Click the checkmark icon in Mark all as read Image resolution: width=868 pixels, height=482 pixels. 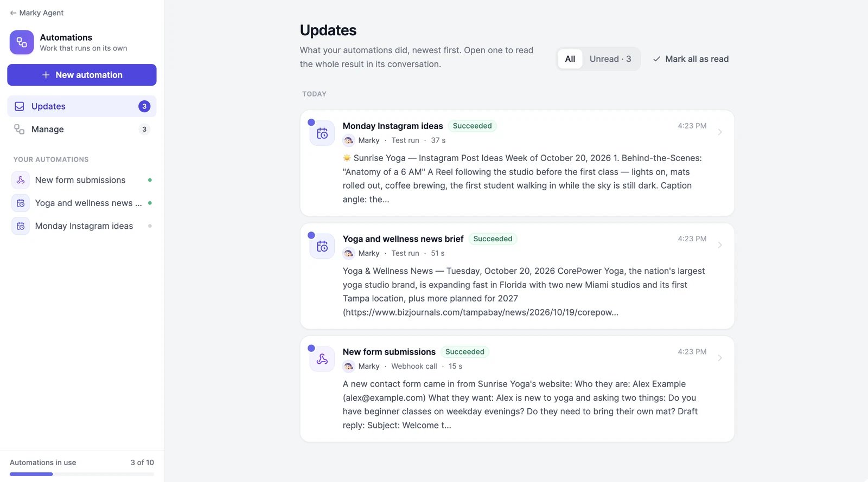click(x=656, y=59)
